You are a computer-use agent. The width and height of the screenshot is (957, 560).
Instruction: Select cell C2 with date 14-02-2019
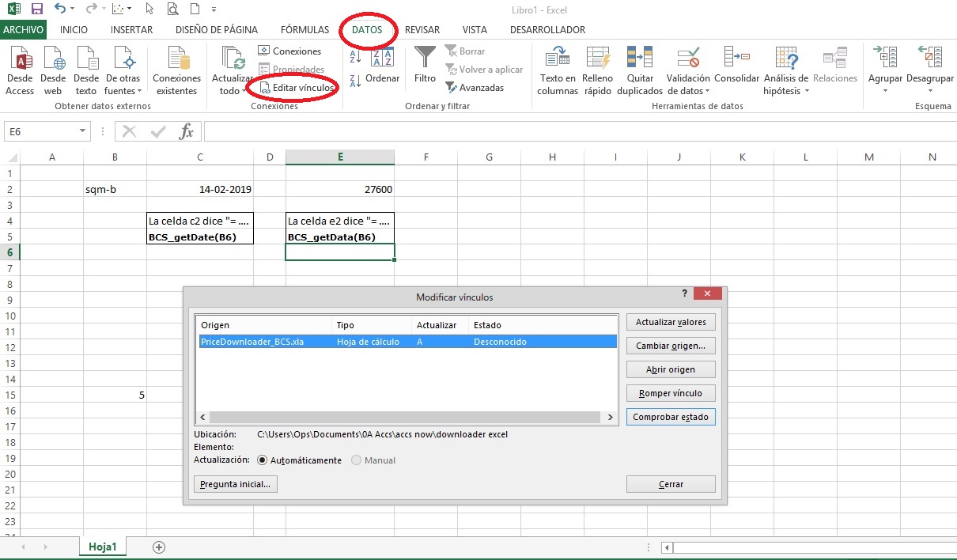click(200, 189)
